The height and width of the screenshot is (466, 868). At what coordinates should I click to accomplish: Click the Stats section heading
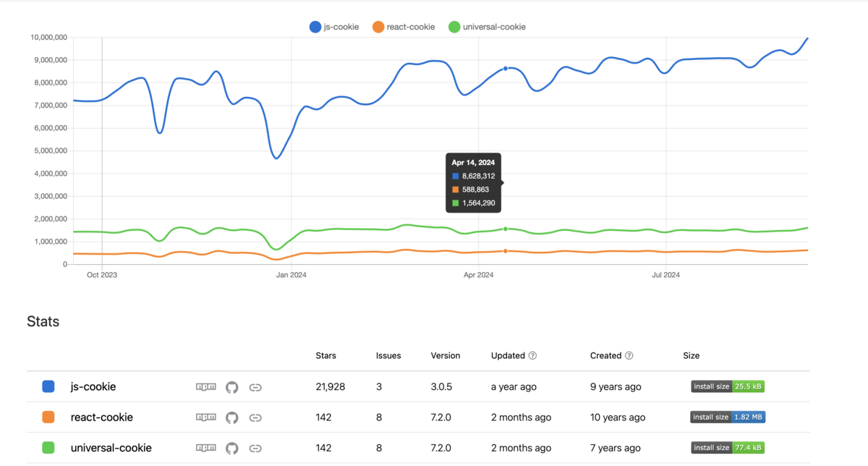point(43,321)
